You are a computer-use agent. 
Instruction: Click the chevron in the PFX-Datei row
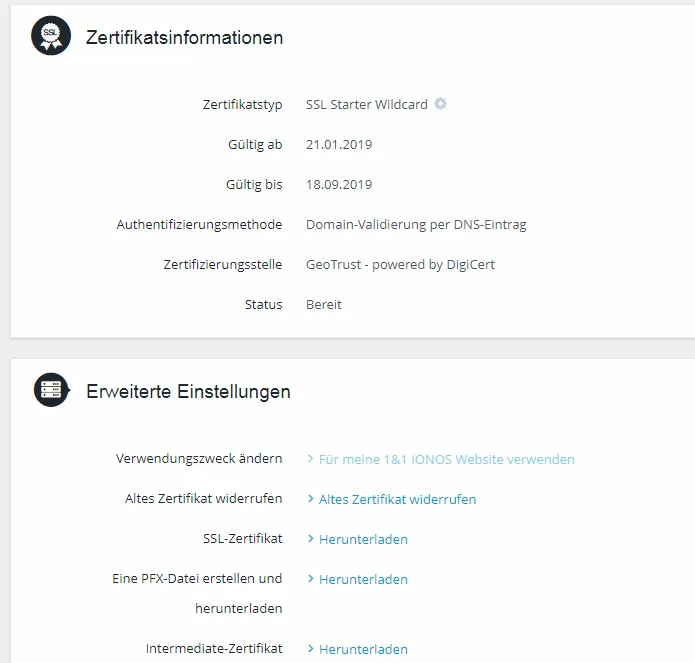coord(311,578)
